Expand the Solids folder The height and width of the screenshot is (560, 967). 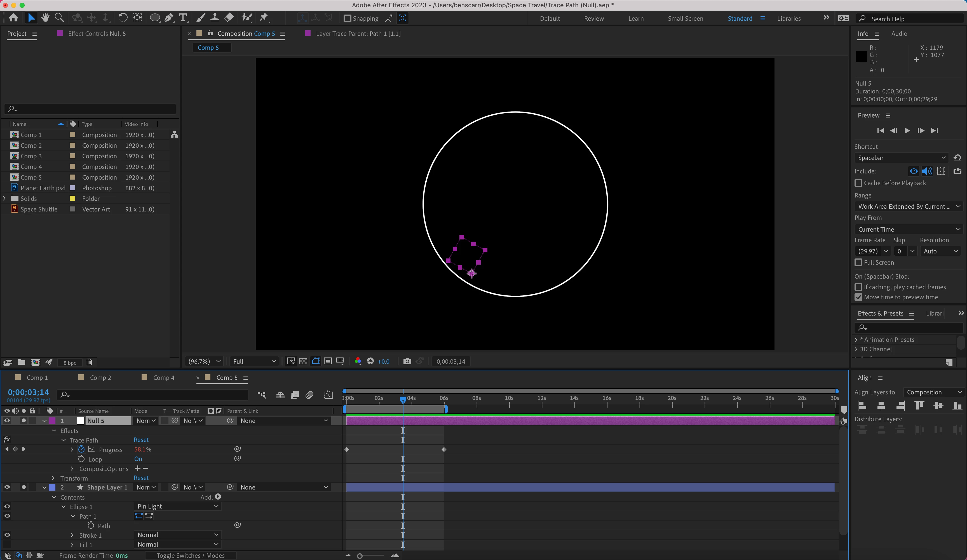click(x=4, y=198)
